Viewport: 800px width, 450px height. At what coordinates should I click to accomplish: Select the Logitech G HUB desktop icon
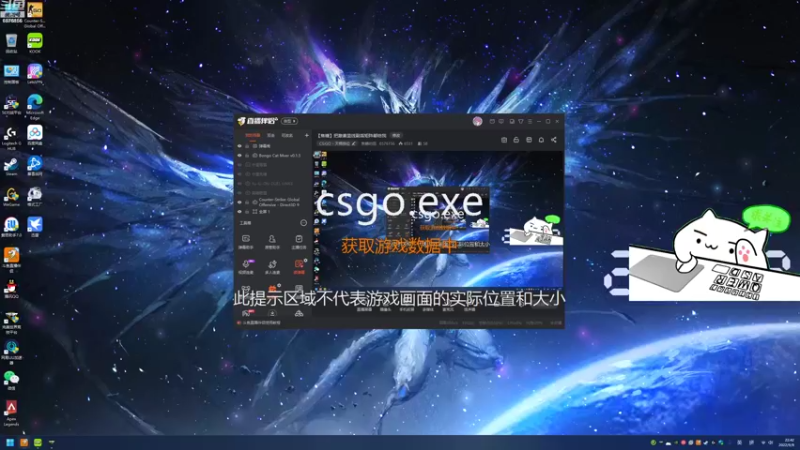[11, 138]
